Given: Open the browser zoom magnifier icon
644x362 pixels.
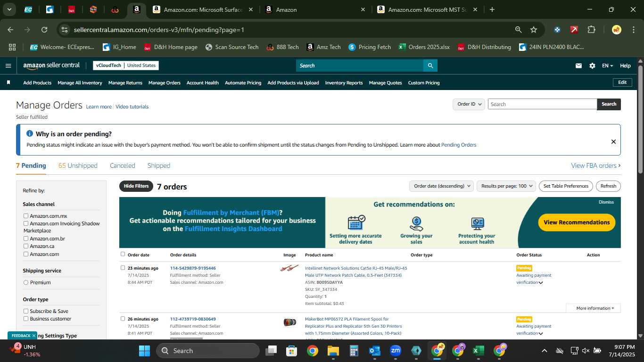Looking at the screenshot, I should [x=518, y=30].
